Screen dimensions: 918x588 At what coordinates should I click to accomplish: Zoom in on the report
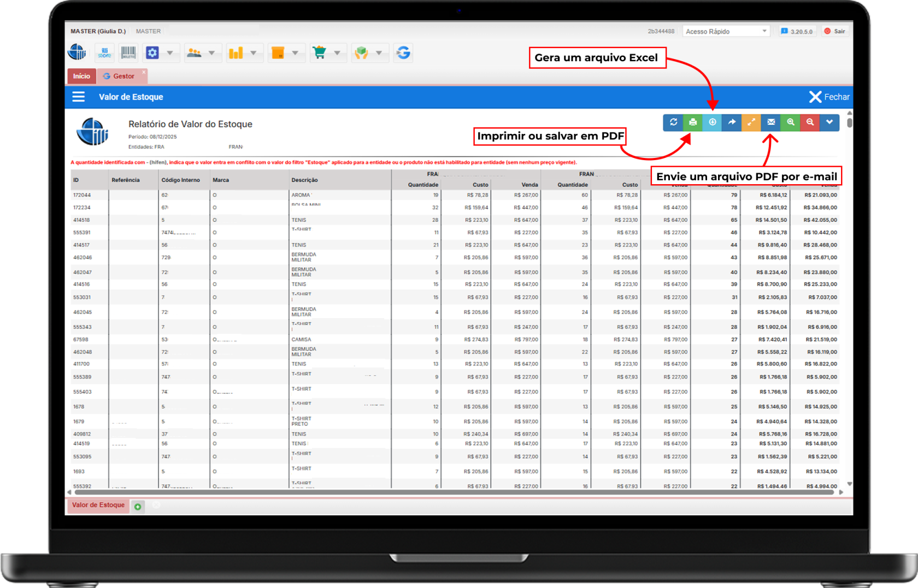pos(791,122)
